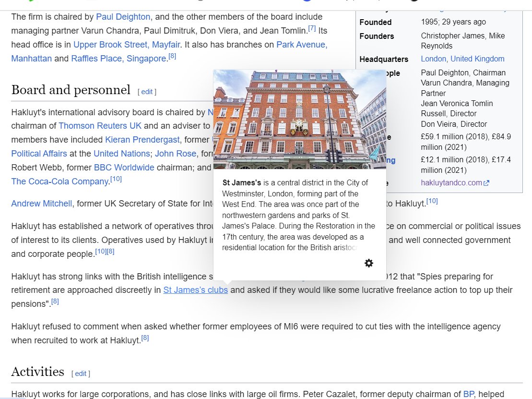Jump to citation [10] after 'corporate people'
Viewport: 532px width, 399px height.
[100, 252]
